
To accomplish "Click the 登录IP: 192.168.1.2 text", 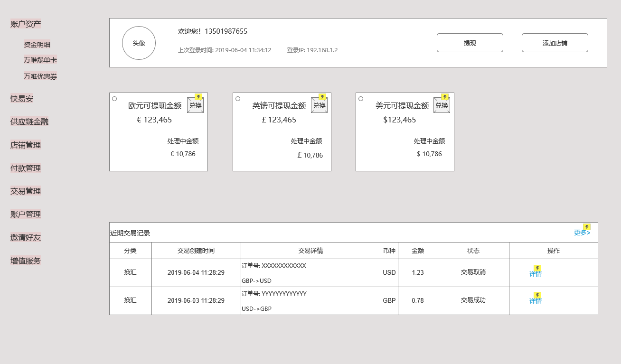I will (x=312, y=50).
